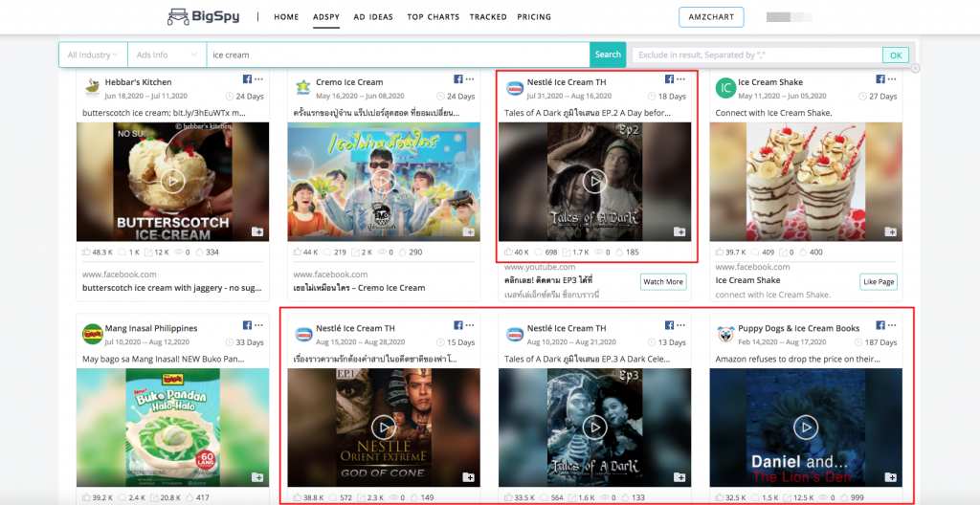The image size is (980, 505).
Task: Play Tales of A Dark EP2 video
Action: pyautogui.click(x=594, y=182)
